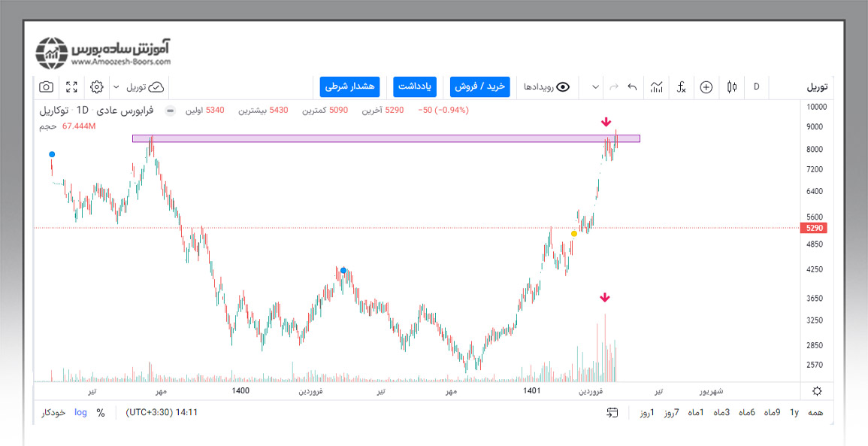Toggle the log scale option
Image resolution: width=868 pixels, height=446 pixels.
[80, 412]
